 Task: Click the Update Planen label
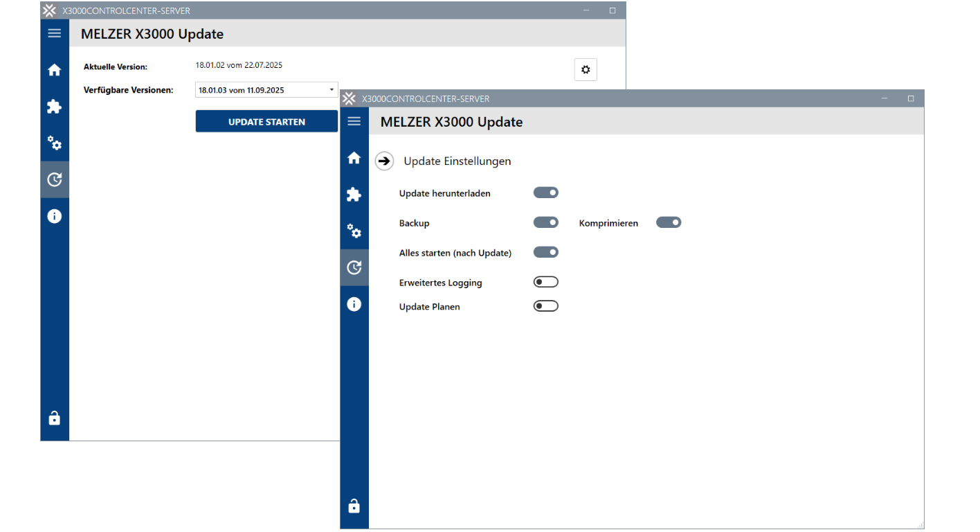430,306
